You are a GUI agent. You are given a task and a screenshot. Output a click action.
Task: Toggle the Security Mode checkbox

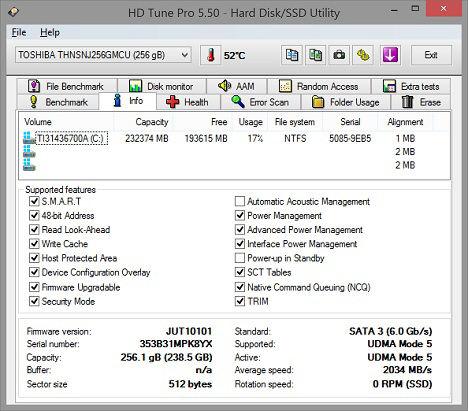click(x=34, y=301)
